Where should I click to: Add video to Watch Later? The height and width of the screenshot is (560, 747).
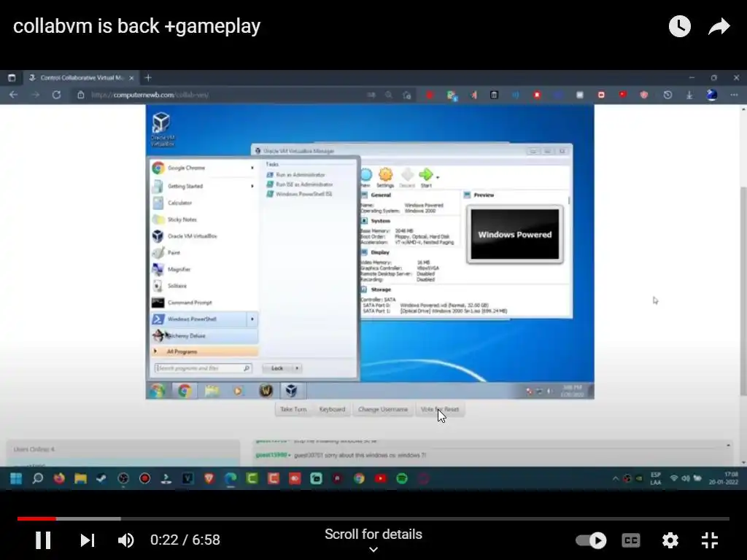click(x=680, y=26)
